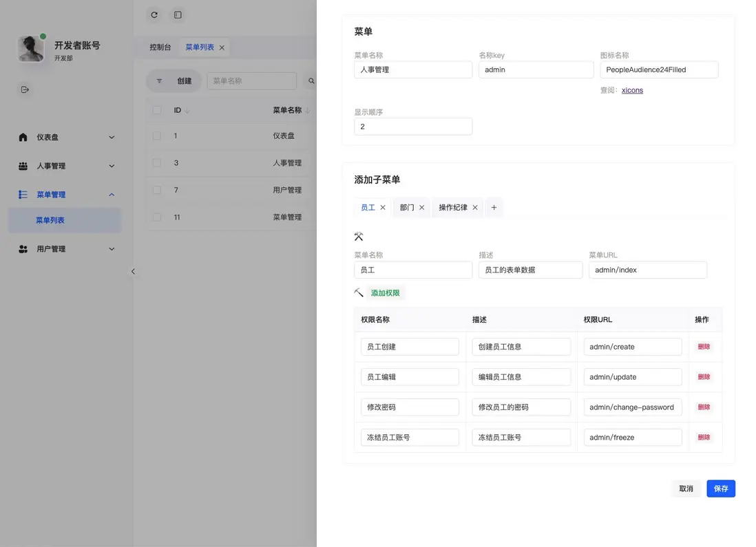This screenshot has width=756, height=547.
Task: Click the filter icon beside 创建
Action: (159, 81)
